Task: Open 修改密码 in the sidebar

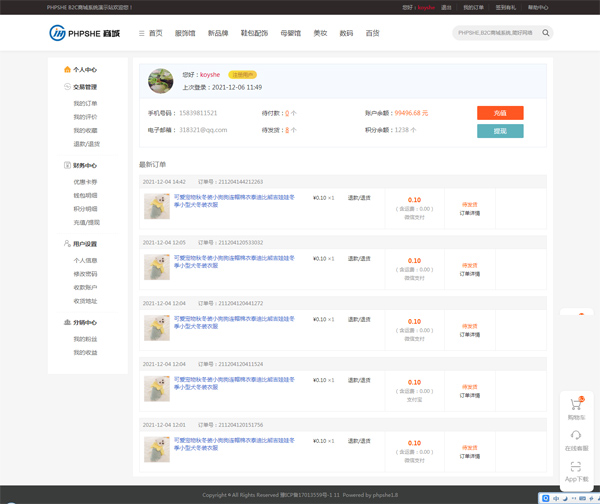Action: 85,274
